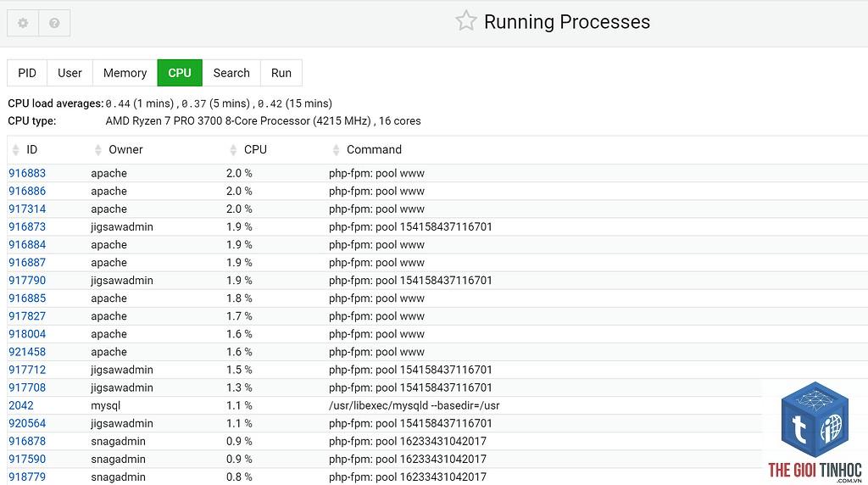Screen dimensions: 868x485
Task: Click the 0.37 five-minute load average
Action: [x=194, y=103]
